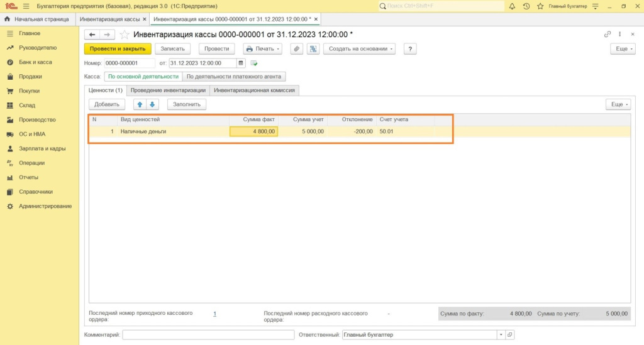Open Операции section in sidebar
644x345 pixels.
click(31, 163)
